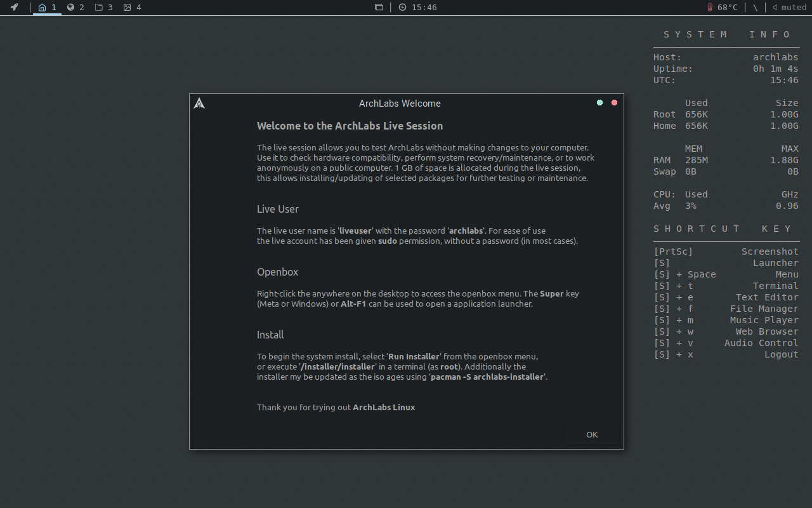Click the green dot window button
812x508 pixels.
click(599, 102)
